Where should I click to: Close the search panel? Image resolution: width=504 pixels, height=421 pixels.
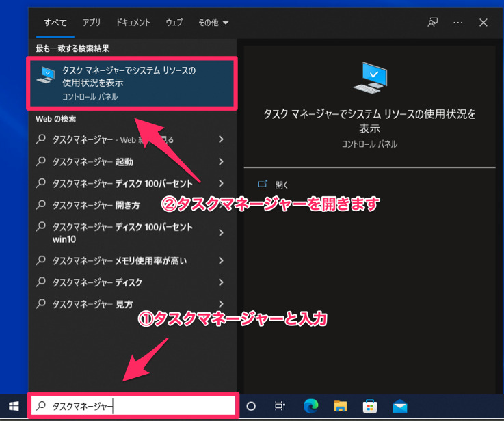pos(483,23)
